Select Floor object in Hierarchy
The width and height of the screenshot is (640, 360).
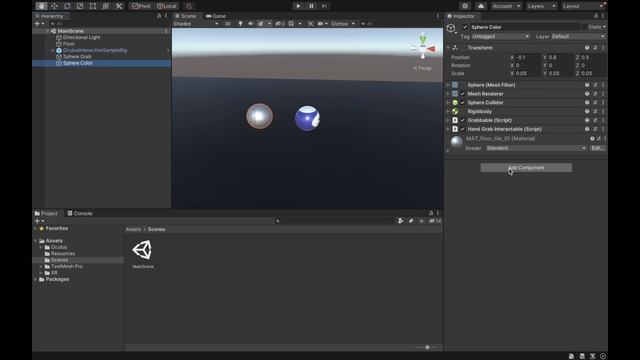point(69,44)
